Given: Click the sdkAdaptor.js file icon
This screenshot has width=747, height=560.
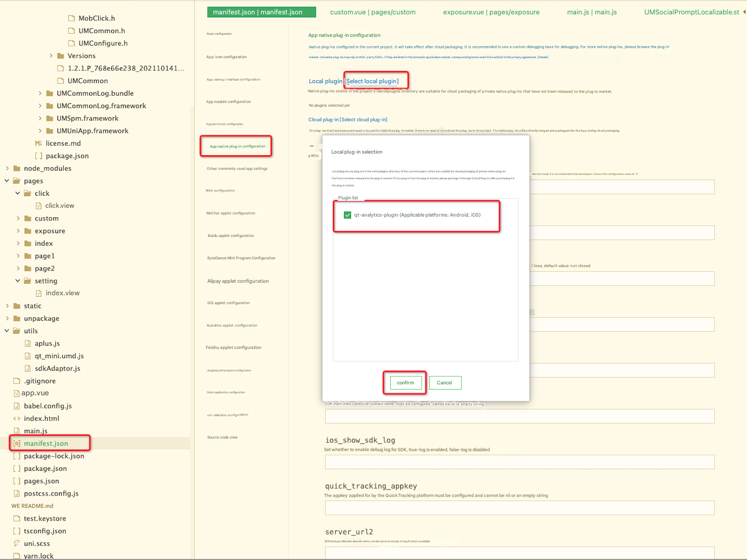Looking at the screenshot, I should [x=28, y=369].
